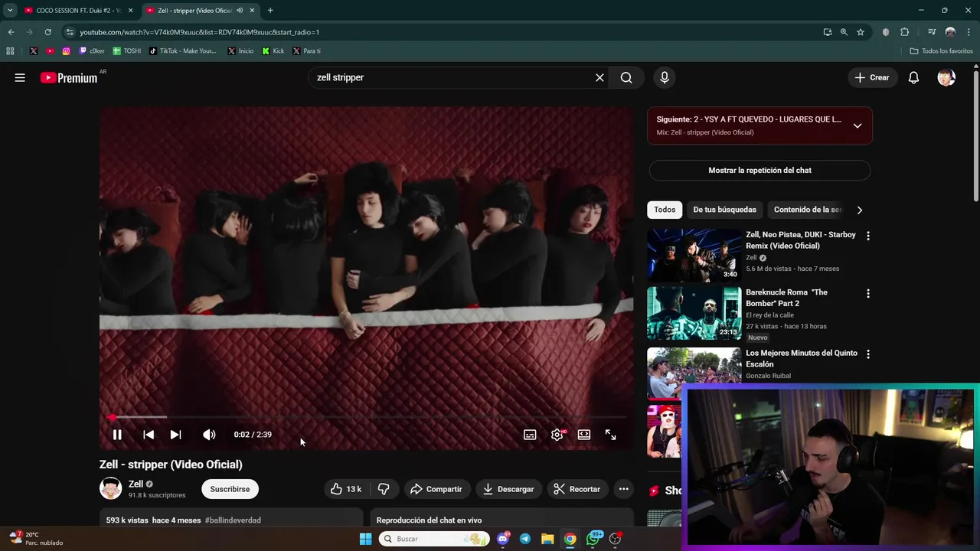This screenshot has height=551, width=980.
Task: Clip the video using Recortar
Action: tap(577, 489)
